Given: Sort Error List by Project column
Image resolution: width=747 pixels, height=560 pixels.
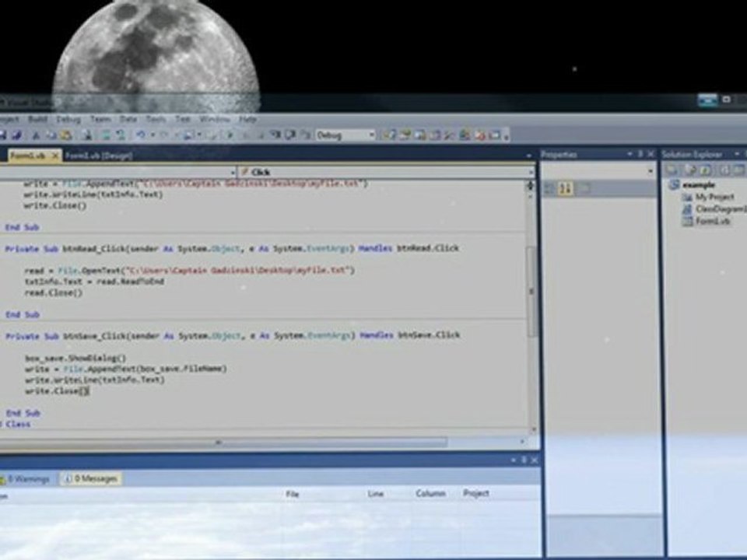Looking at the screenshot, I should (x=476, y=493).
